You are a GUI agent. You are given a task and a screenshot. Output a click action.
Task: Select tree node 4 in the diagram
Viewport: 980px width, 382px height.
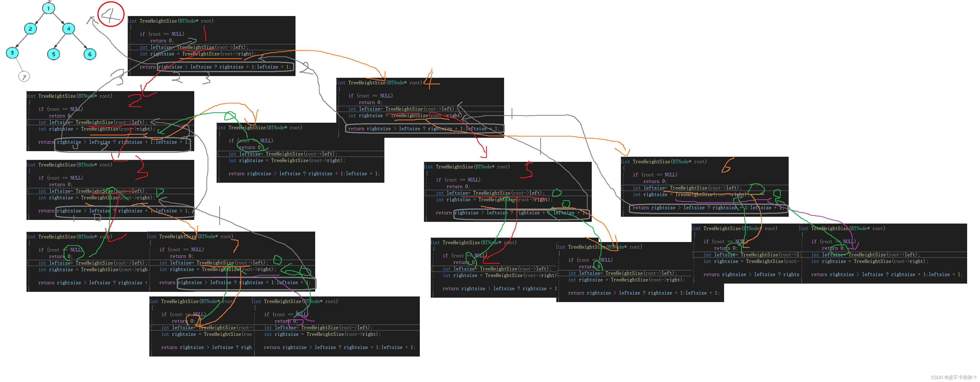pos(68,29)
